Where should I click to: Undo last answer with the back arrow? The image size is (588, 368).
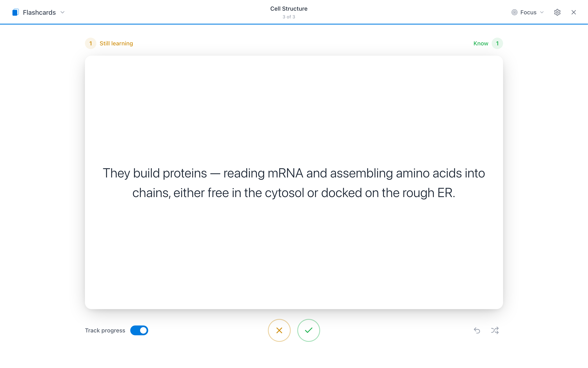click(x=477, y=330)
